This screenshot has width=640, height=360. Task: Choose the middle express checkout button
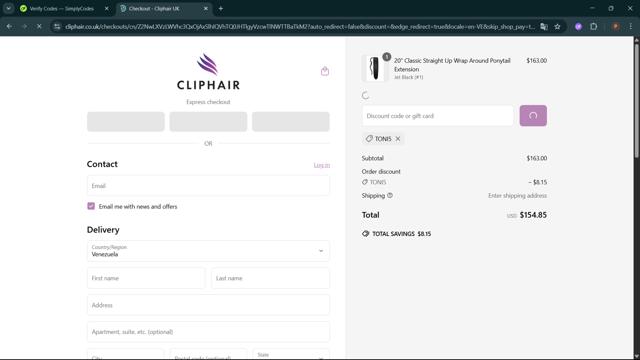[x=208, y=122]
